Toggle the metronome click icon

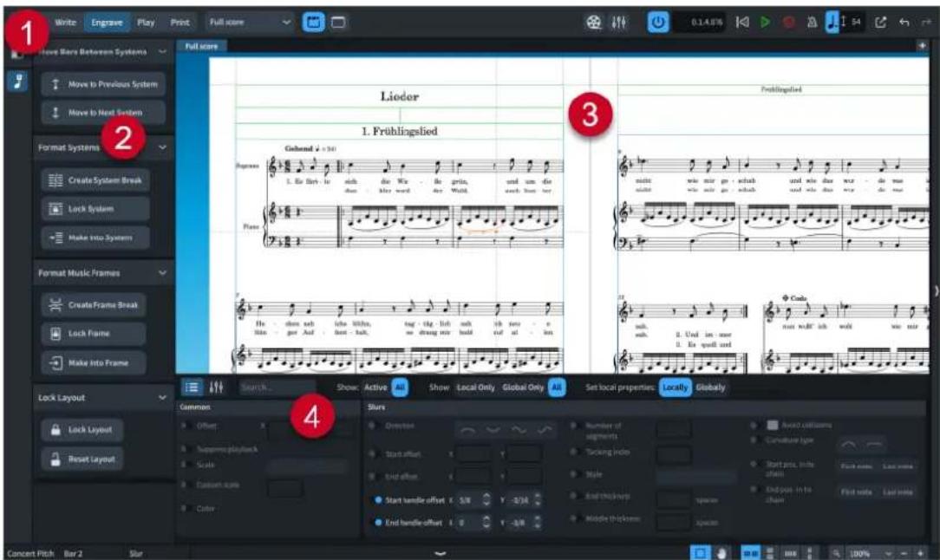tap(812, 23)
